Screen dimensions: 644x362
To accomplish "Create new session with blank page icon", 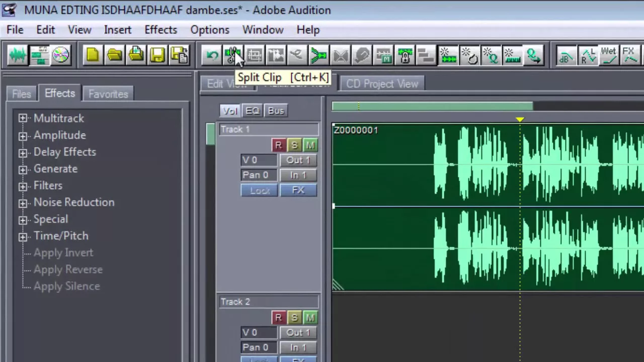I will 93,55.
